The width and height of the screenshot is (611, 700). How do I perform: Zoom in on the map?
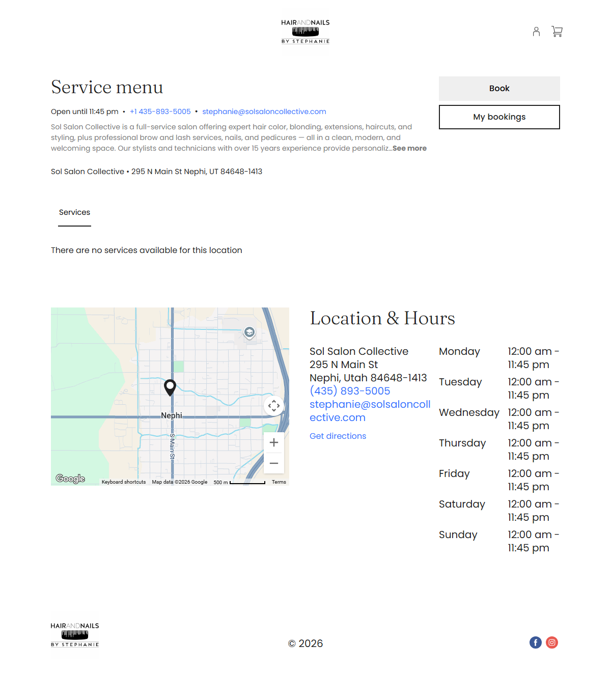[274, 442]
